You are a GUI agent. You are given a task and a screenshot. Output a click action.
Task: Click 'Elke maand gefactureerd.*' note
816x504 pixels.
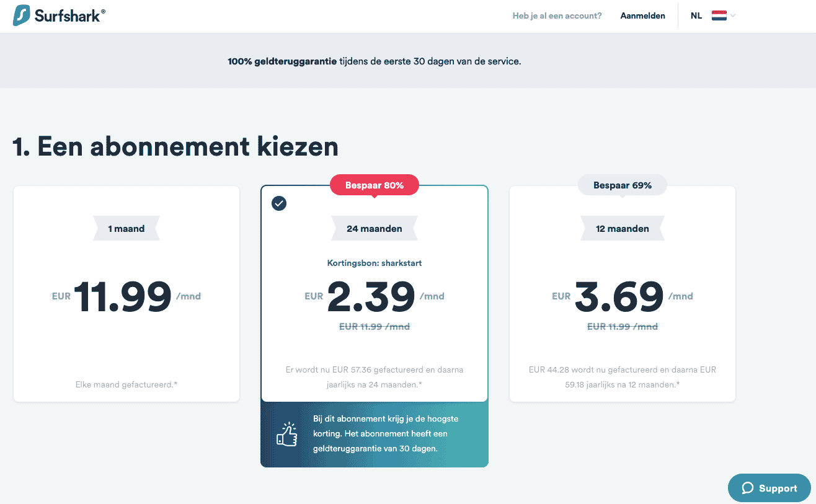[126, 384]
